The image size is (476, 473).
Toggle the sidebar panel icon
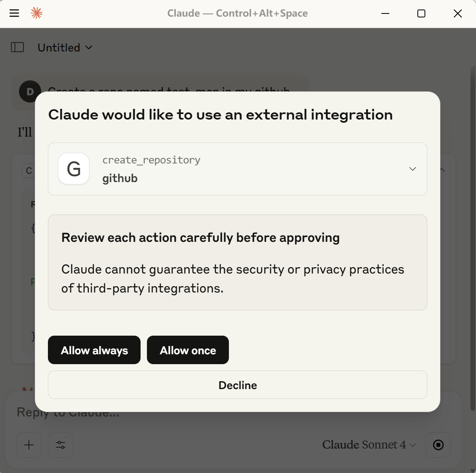point(17,47)
